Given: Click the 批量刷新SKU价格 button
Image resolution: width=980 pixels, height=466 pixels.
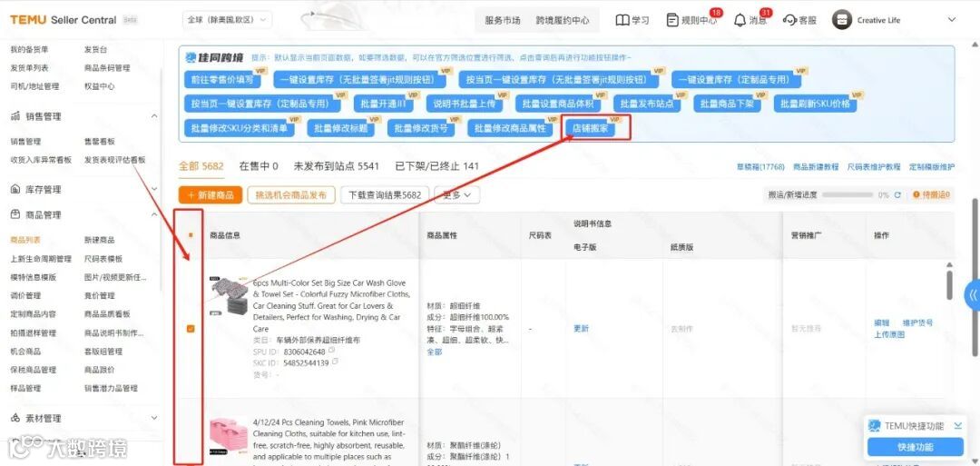Looking at the screenshot, I should pyautogui.click(x=815, y=104).
